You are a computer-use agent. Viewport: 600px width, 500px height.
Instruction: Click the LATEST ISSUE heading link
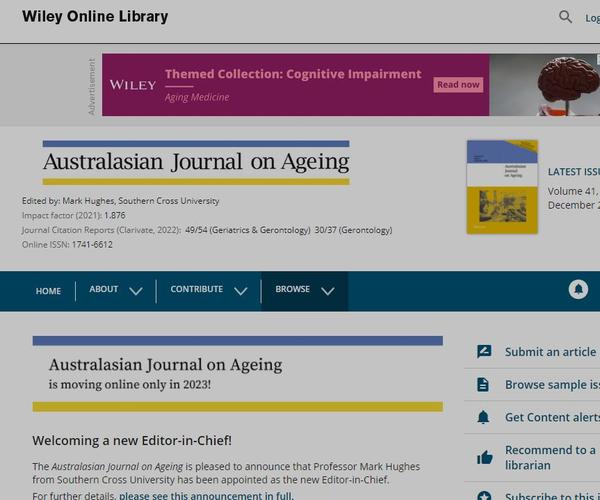(574, 172)
